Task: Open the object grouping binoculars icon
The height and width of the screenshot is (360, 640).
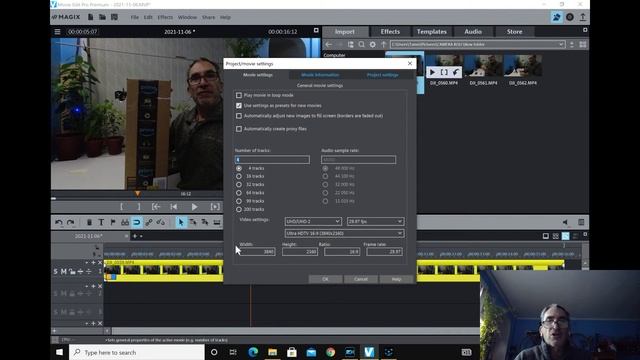Action: [125, 222]
